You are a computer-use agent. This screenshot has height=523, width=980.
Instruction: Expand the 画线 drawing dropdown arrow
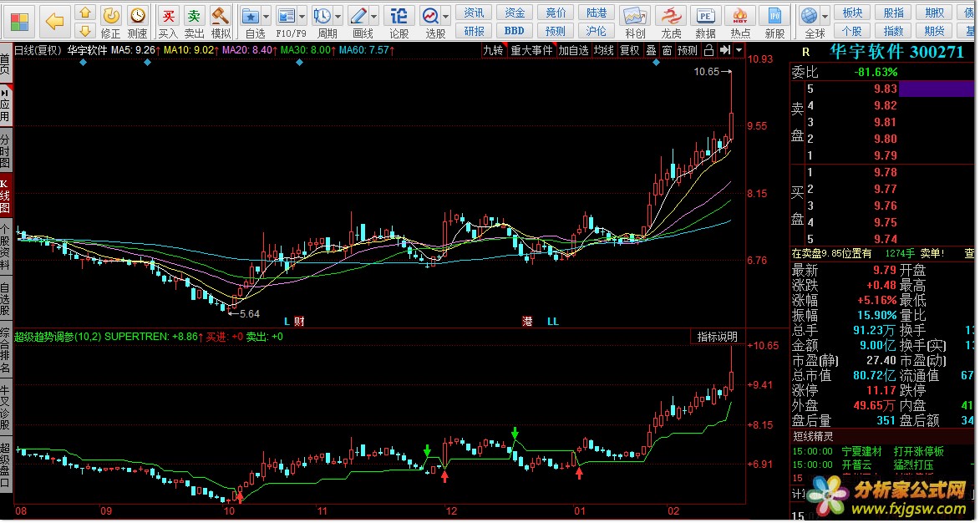374,16
